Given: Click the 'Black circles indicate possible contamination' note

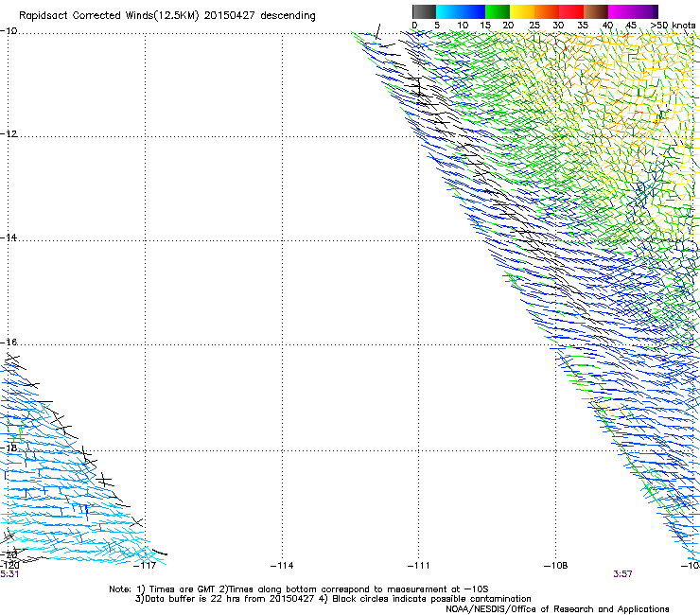Looking at the screenshot, I should coord(431,599).
